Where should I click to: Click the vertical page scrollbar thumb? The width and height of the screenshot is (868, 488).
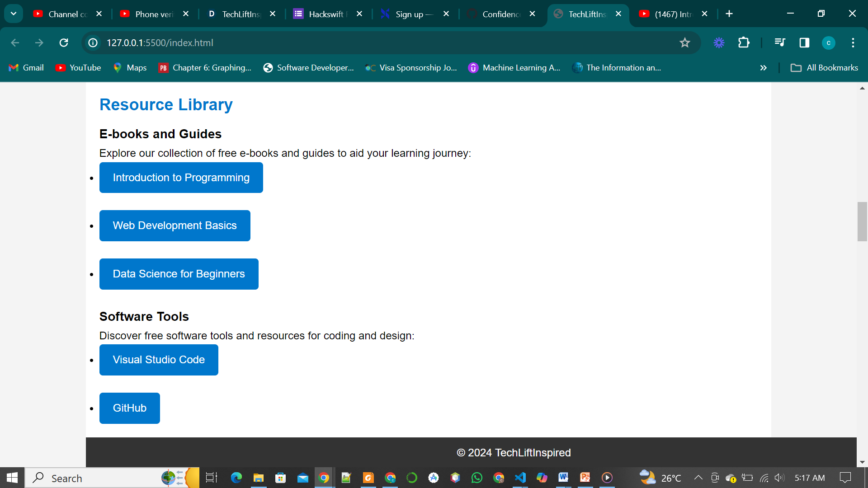(862, 221)
